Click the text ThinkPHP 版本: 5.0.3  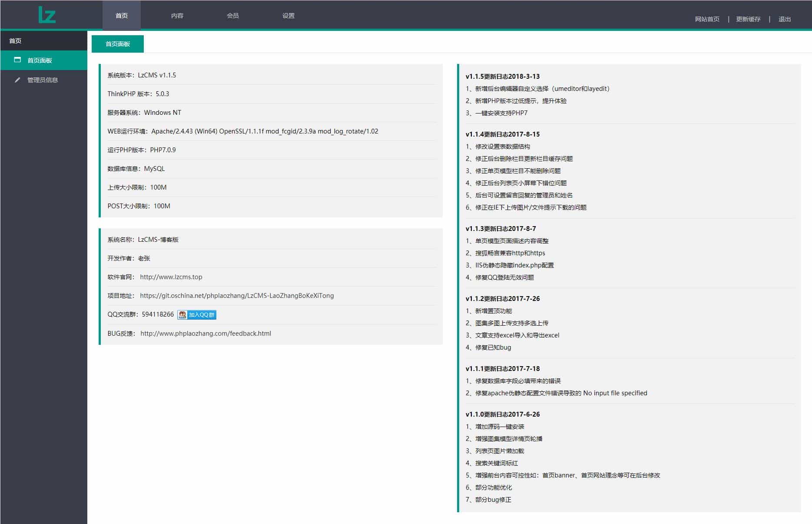tap(138, 94)
